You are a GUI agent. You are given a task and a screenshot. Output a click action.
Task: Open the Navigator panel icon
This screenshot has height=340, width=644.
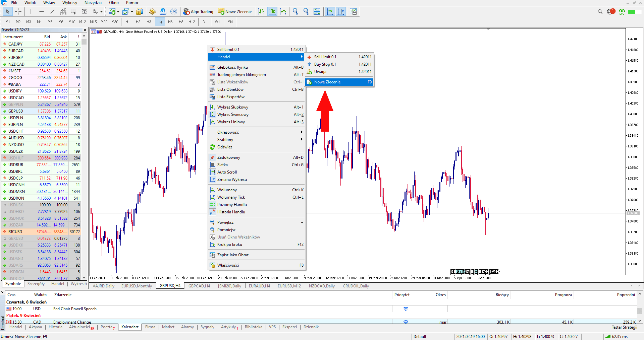click(x=152, y=11)
